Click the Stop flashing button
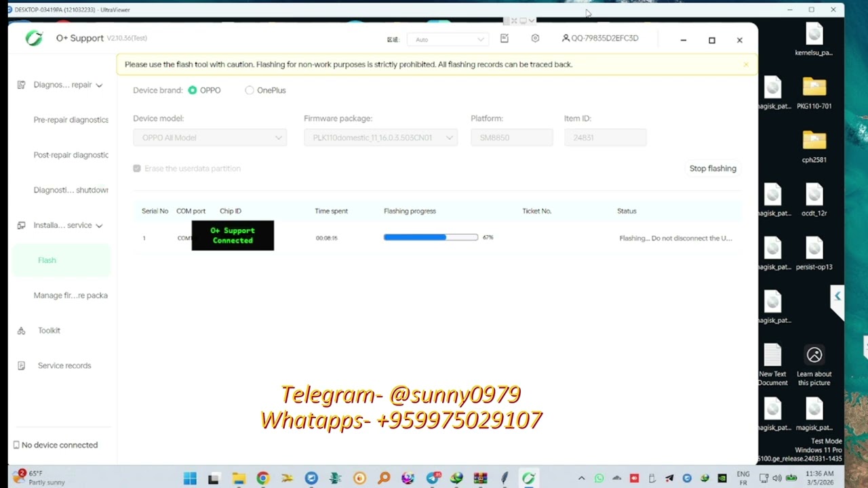This screenshot has height=488, width=868. pyautogui.click(x=713, y=168)
